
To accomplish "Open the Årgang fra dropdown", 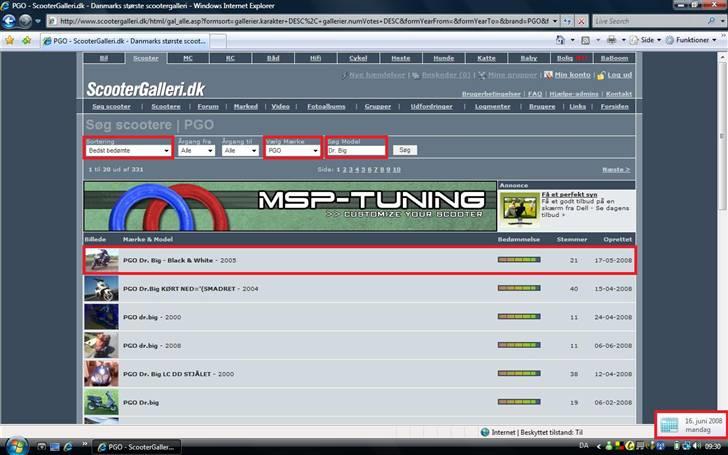I will [x=196, y=150].
